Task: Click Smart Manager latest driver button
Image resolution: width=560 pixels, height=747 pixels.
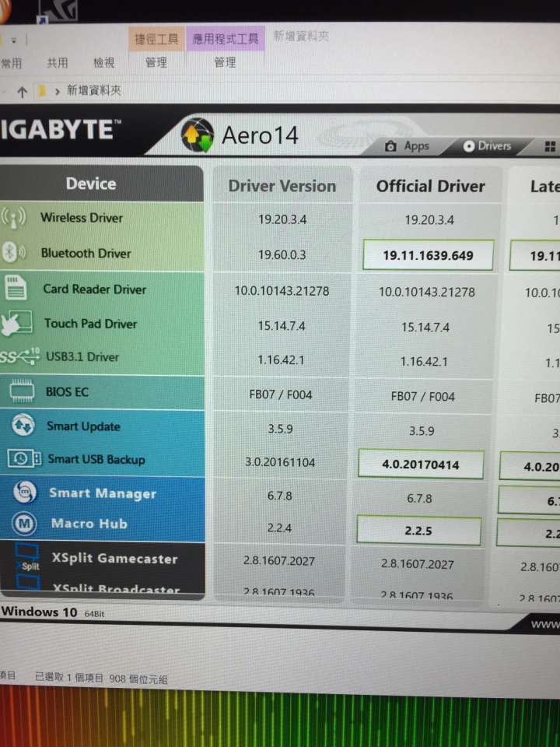Action: [529, 500]
